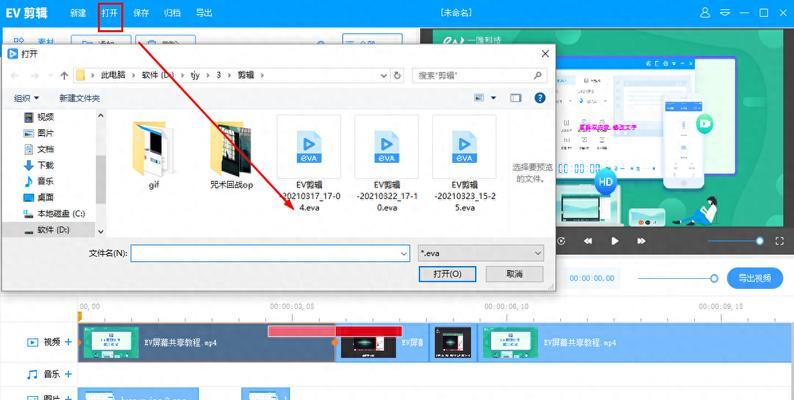Expand the address bar history dropdown

coord(384,75)
